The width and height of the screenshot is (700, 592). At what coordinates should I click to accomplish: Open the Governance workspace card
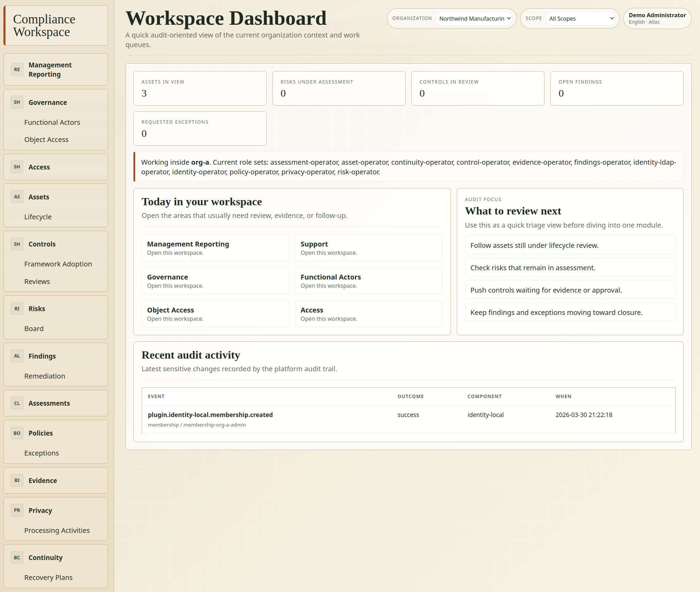[215, 281]
